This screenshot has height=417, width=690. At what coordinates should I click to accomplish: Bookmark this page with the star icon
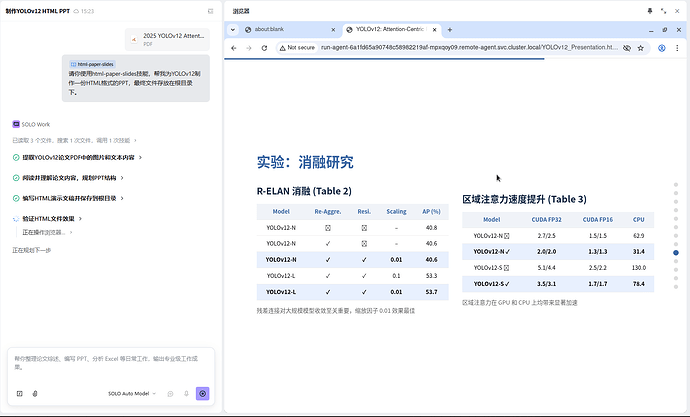641,48
